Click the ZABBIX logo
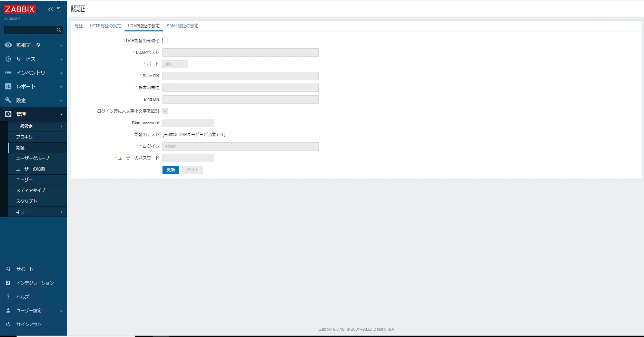Image resolution: width=644 pixels, height=337 pixels. click(20, 9)
